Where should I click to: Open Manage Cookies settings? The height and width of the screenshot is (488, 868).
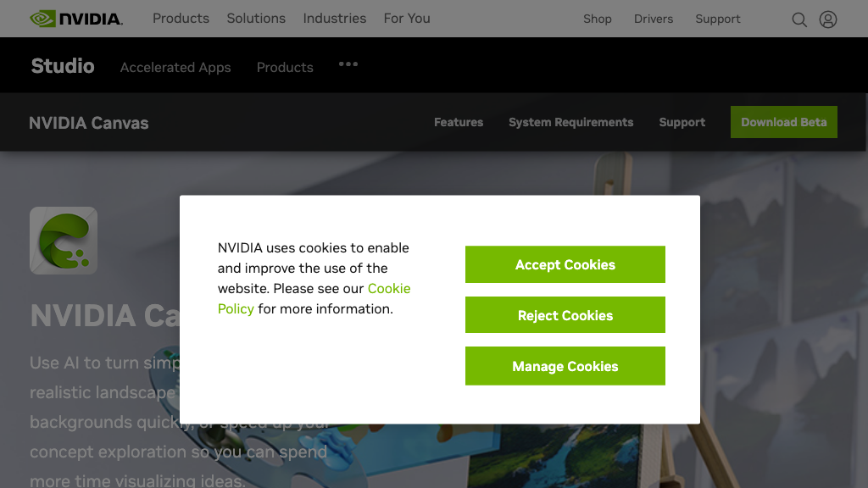[x=565, y=366]
